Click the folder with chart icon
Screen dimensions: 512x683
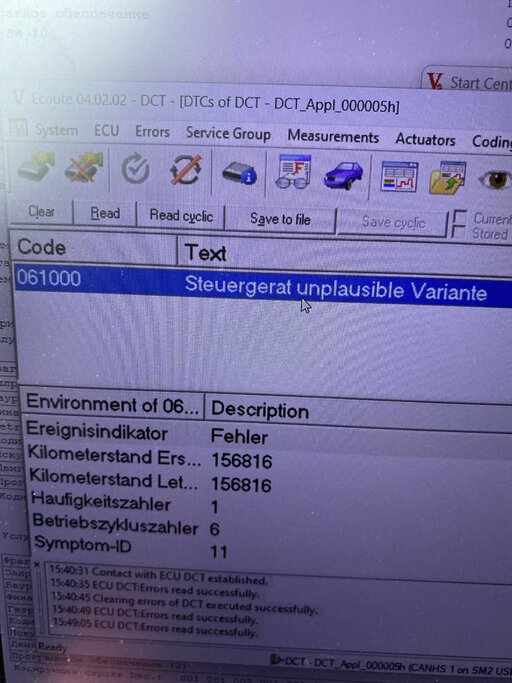tap(448, 178)
